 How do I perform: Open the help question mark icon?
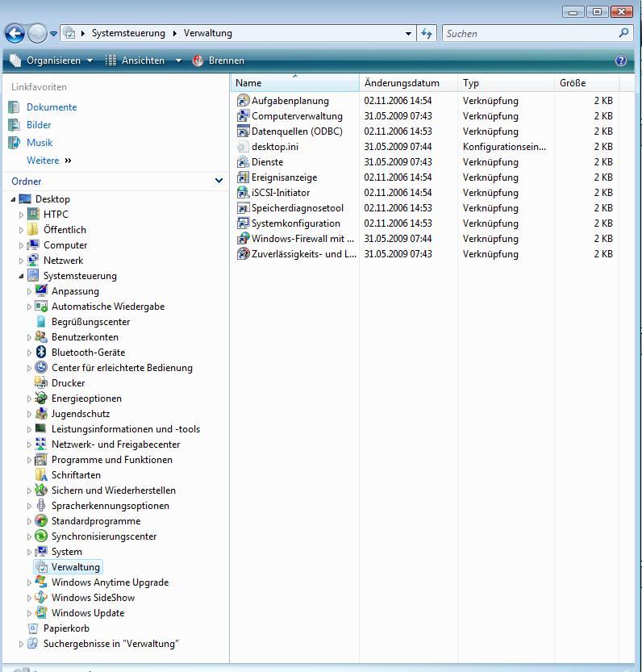[620, 61]
